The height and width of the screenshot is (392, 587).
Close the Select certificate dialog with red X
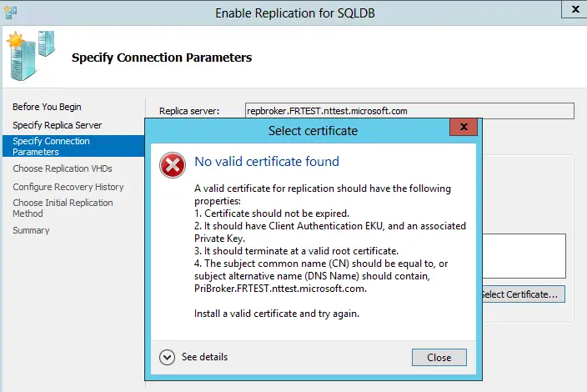464,127
